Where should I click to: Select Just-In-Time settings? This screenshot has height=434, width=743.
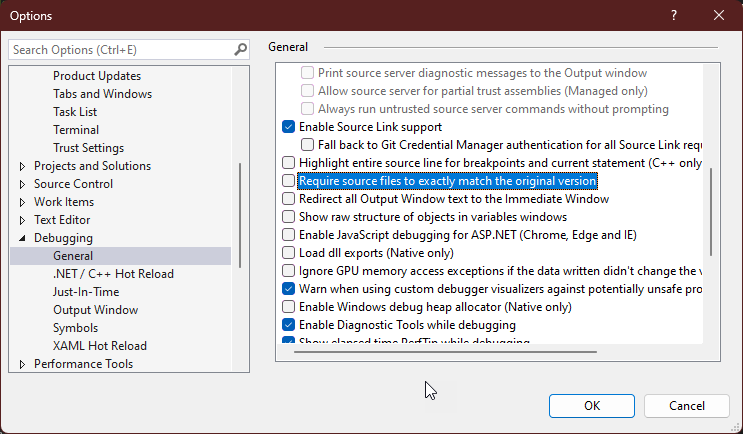(x=86, y=292)
